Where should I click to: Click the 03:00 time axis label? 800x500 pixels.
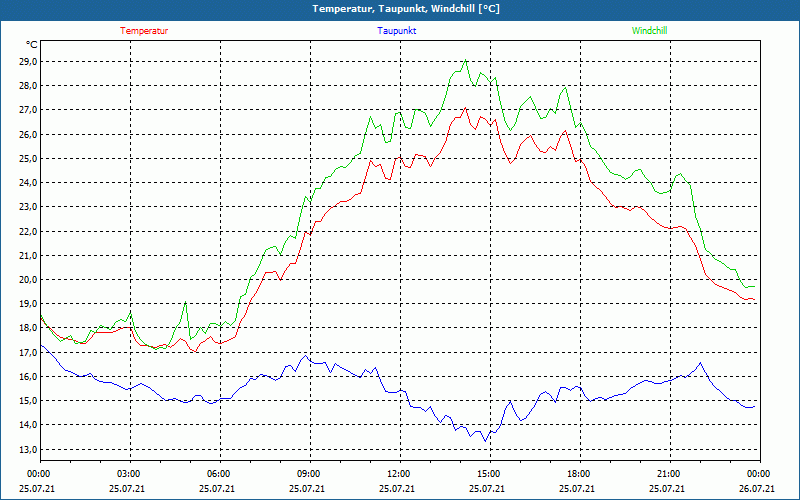pos(131,474)
